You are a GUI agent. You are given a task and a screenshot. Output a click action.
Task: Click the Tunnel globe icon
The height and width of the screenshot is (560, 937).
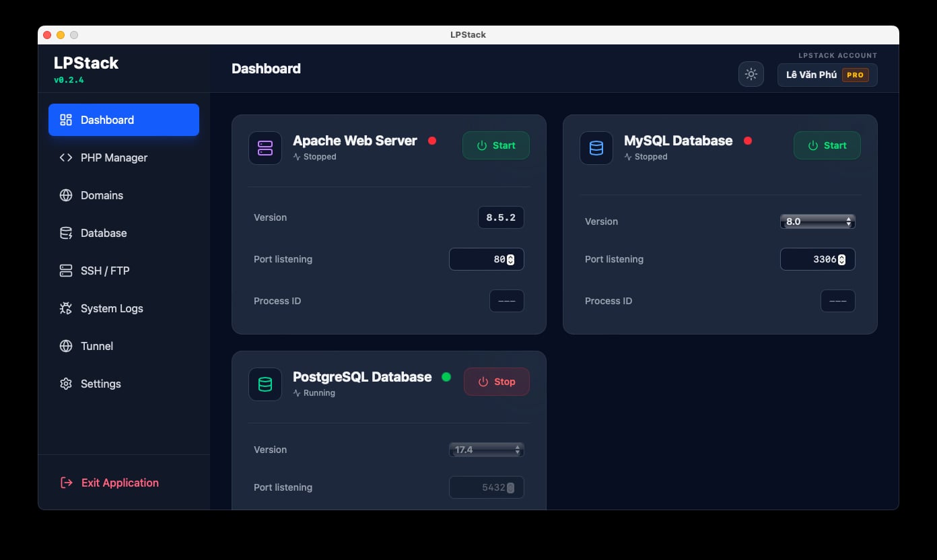pos(66,346)
